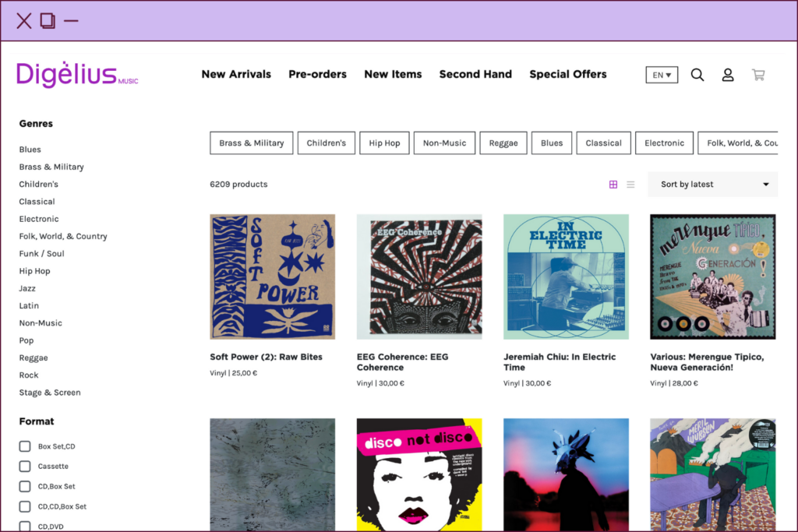Viewport: 798px width, 532px height.
Task: Go to Special Offers page
Action: [567, 75]
